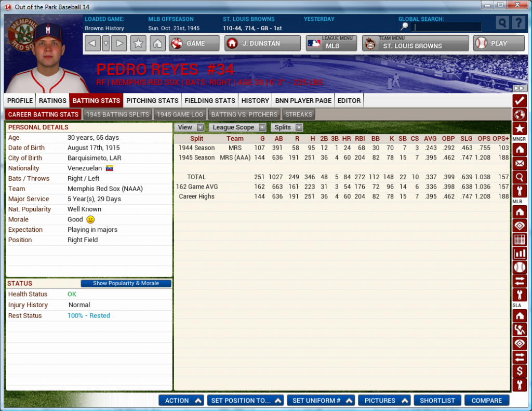Open the BNN PLAYER PAGE tab
Screen dimensions: 532x411
click(303, 101)
